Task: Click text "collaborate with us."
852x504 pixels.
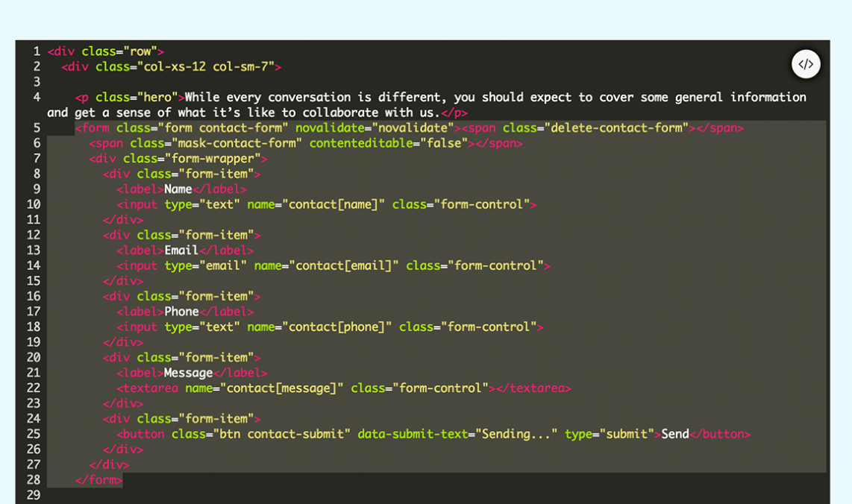Action: click(x=371, y=113)
